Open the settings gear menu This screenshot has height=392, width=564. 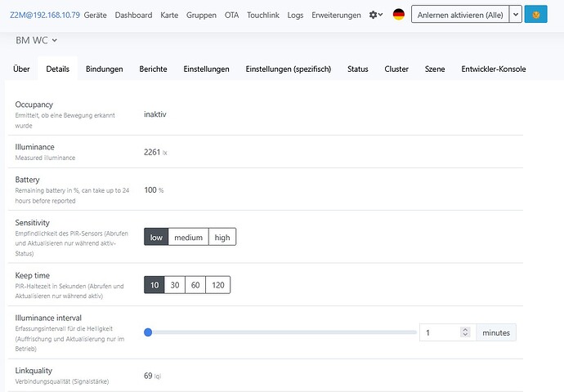(376, 15)
